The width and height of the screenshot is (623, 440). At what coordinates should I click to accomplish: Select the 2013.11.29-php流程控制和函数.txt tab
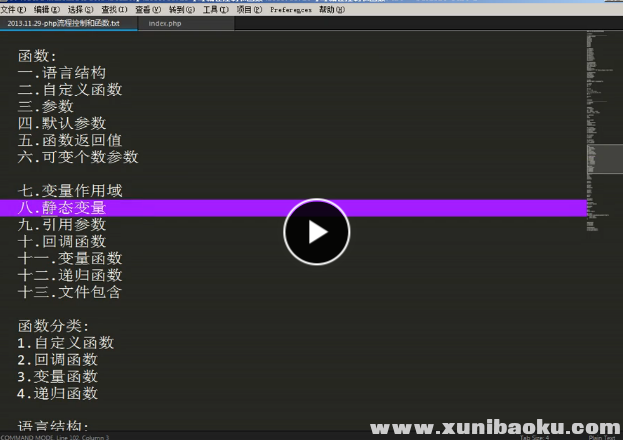click(x=63, y=22)
